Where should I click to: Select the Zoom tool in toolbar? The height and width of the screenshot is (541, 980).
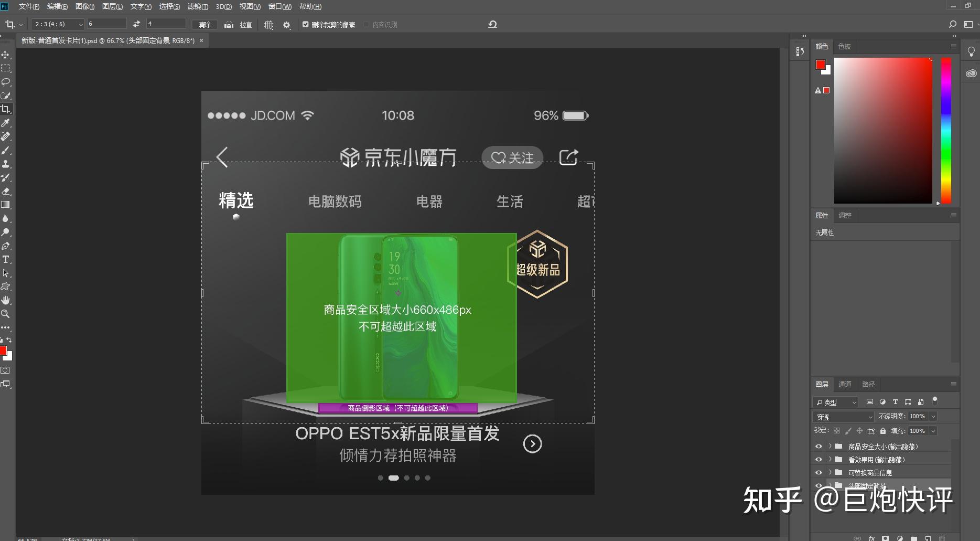pos(5,314)
